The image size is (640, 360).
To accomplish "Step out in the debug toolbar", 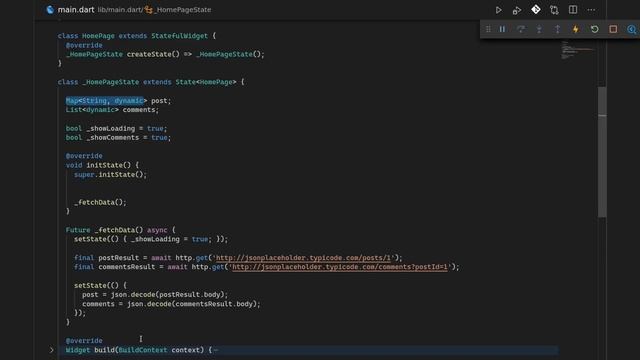I will [x=557, y=29].
